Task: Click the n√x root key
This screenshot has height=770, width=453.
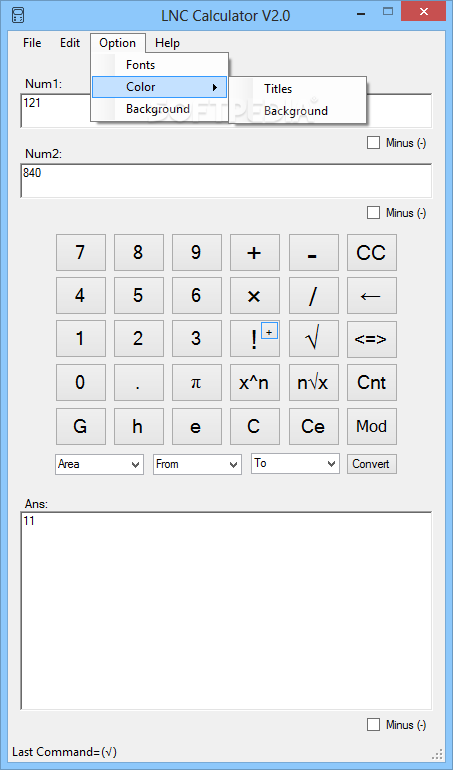Action: [313, 383]
